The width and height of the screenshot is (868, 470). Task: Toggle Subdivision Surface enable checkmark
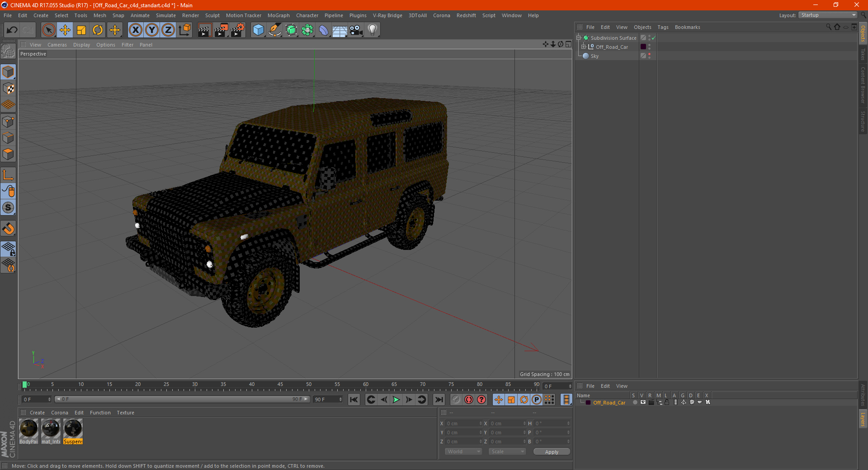pyautogui.click(x=654, y=38)
